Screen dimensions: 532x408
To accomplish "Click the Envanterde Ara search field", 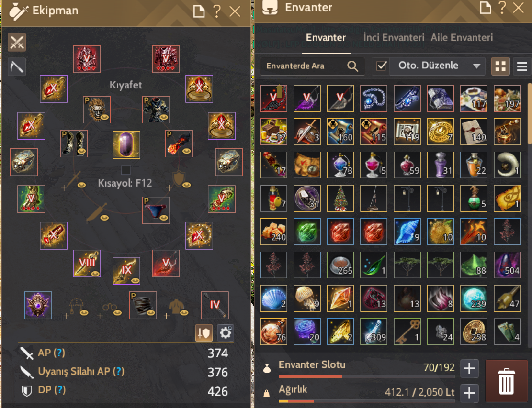I will pos(313,66).
